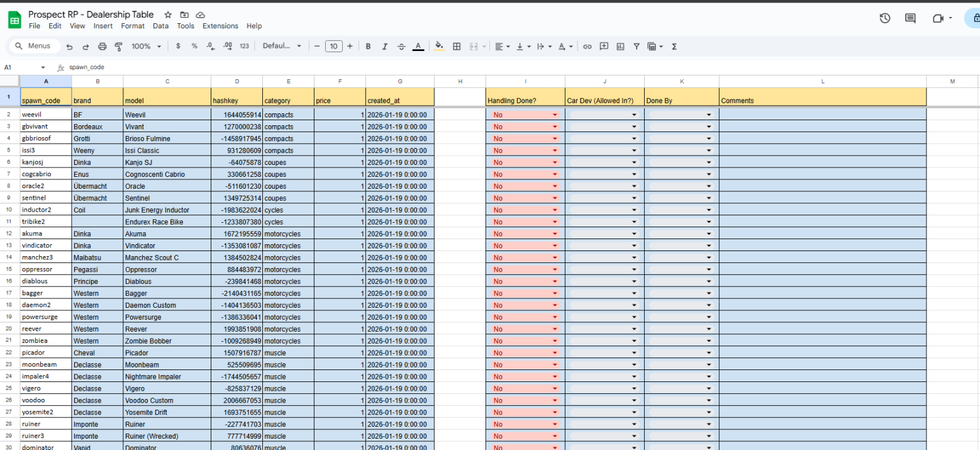The image size is (980, 450).
Task: Open Car Dev dropdown for gbvivant row
Action: 634,127
